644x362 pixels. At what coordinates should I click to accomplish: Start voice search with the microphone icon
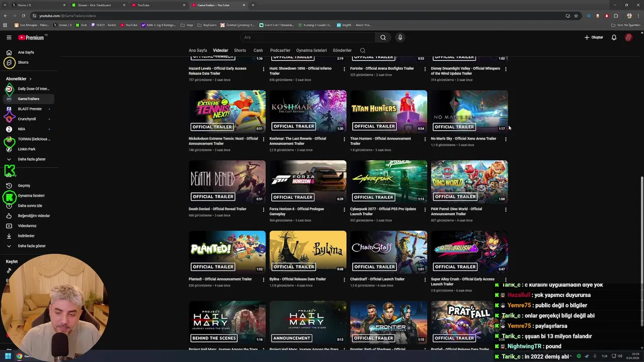click(400, 37)
